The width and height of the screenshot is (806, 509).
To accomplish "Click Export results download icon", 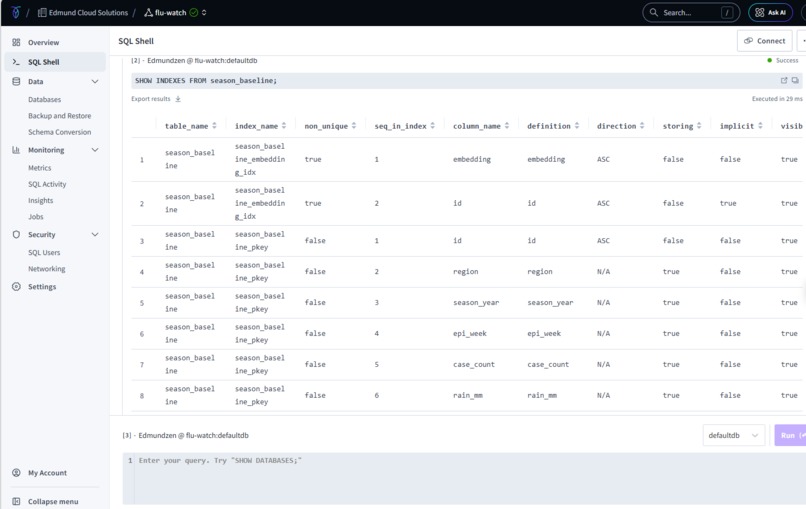I will click(x=178, y=99).
